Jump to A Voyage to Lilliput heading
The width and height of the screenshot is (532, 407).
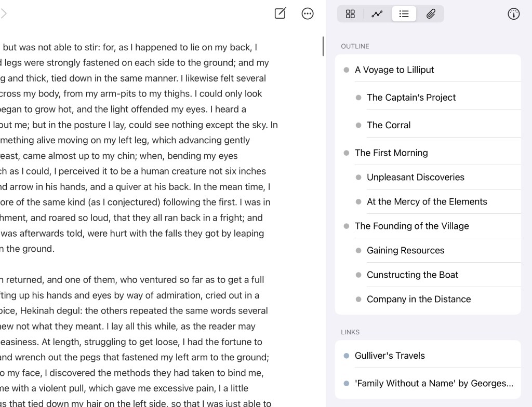pyautogui.click(x=394, y=70)
